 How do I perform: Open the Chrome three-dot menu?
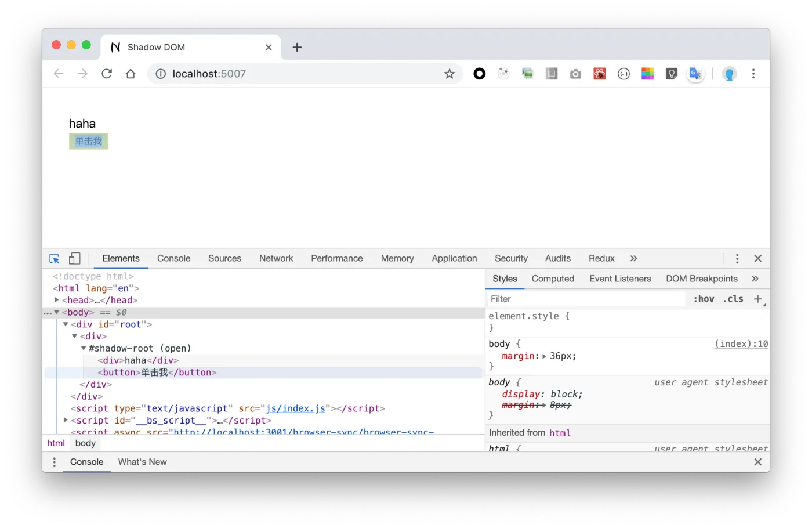coord(753,74)
